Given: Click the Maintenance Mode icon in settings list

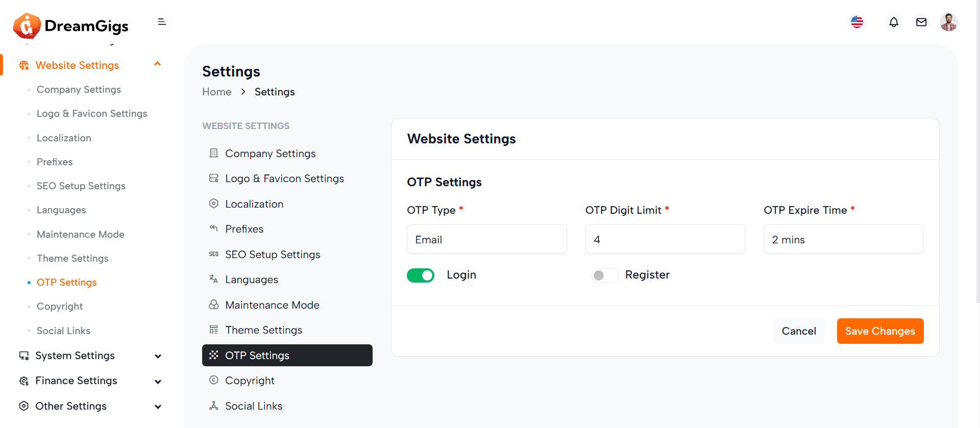Looking at the screenshot, I should tap(214, 305).
